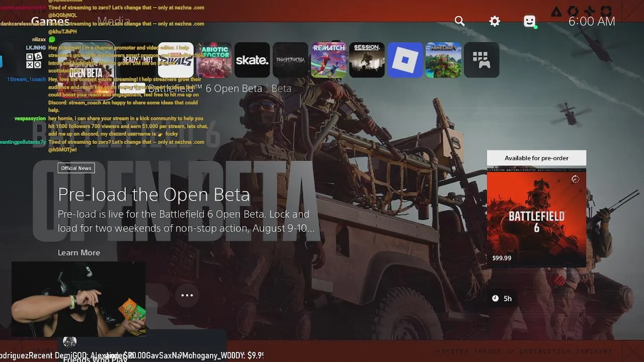Click chat username nlizxx
This screenshot has width=644, height=362.
(39, 39)
